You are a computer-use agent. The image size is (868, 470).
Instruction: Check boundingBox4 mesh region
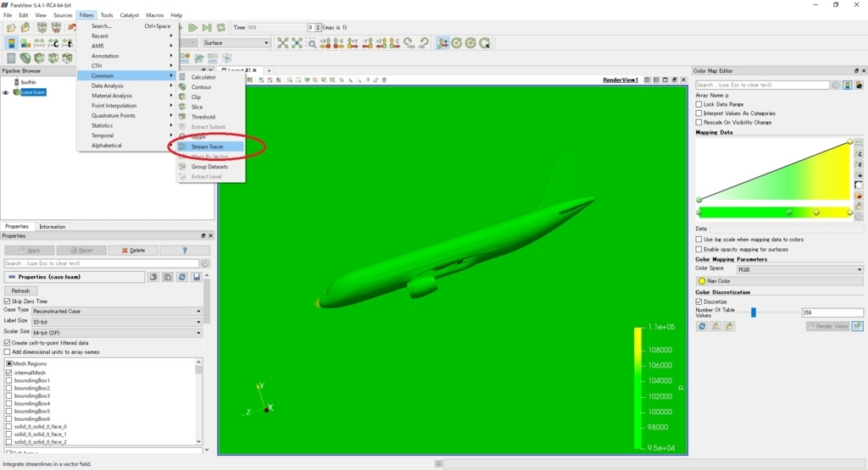(x=8, y=404)
